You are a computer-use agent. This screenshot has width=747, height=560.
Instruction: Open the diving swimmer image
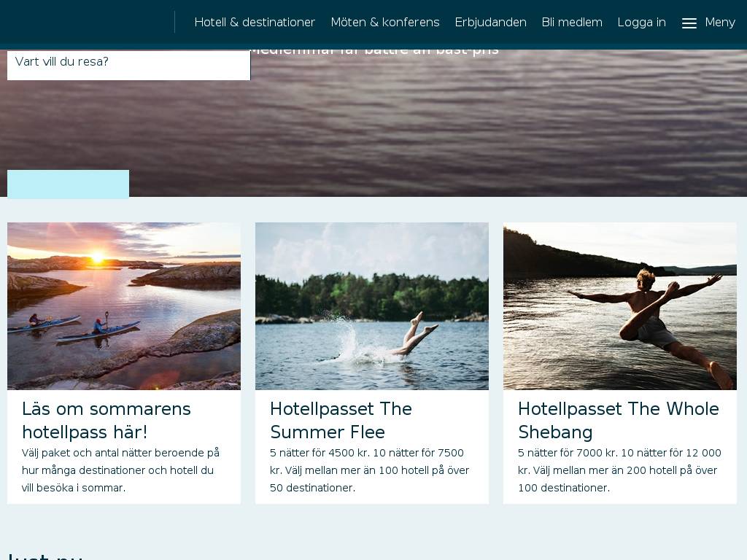372,306
